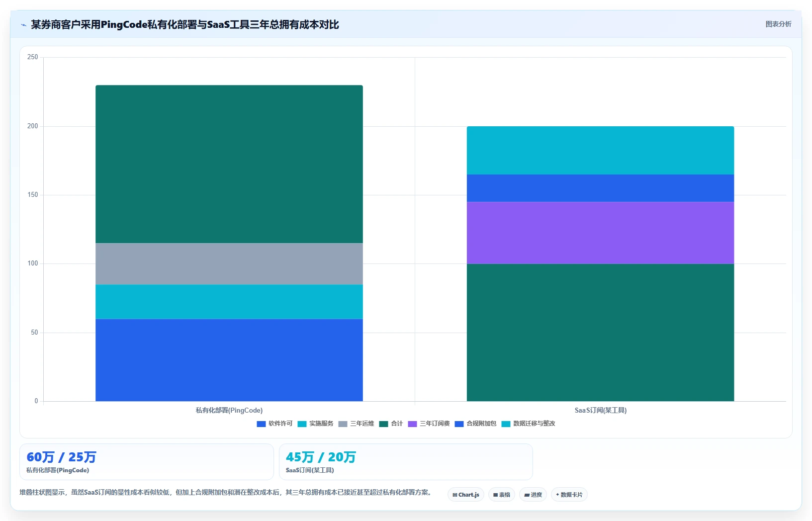The image size is (812, 521).
Task: Click the 私有化部署(PingCode) x-axis label
Action: point(229,410)
